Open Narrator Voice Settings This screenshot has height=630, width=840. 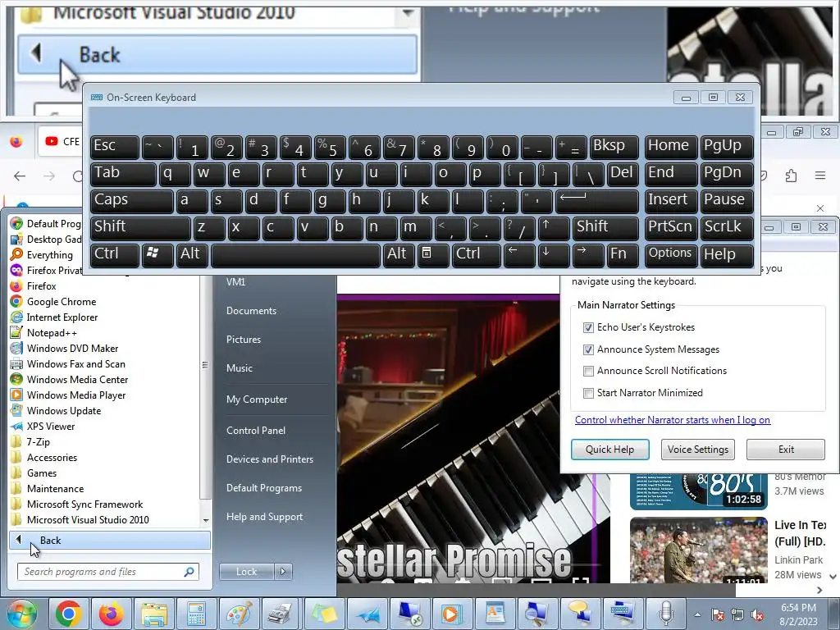coord(697,450)
